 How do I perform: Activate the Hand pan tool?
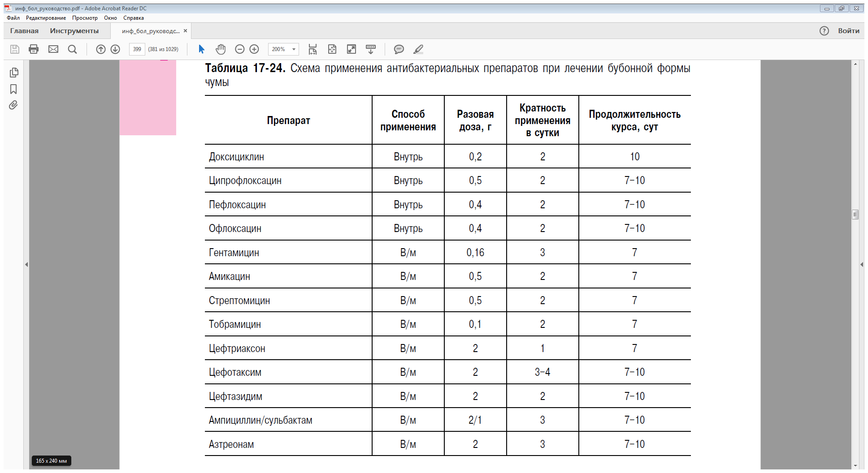pos(221,49)
